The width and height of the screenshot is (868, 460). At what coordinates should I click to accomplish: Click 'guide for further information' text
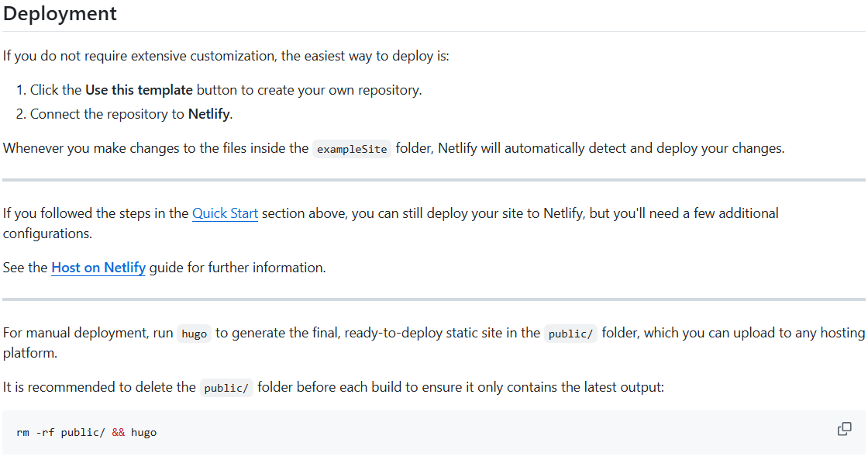coord(237,268)
